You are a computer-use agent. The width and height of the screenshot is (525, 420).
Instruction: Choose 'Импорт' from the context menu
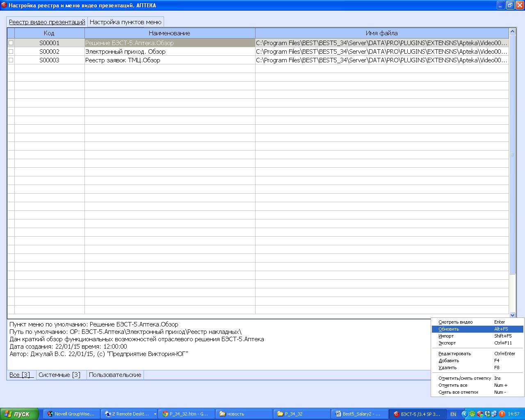click(446, 336)
